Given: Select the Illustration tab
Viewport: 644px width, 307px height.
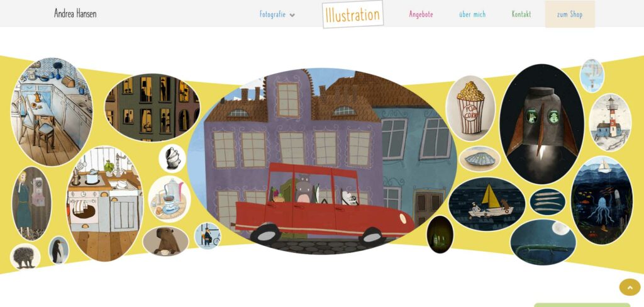Looking at the screenshot, I should pos(353,14).
